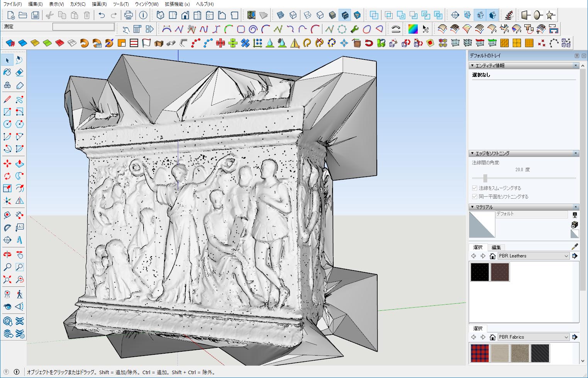Click the Create Material button
Image resolution: width=588 pixels, height=378 pixels.
[x=574, y=225]
